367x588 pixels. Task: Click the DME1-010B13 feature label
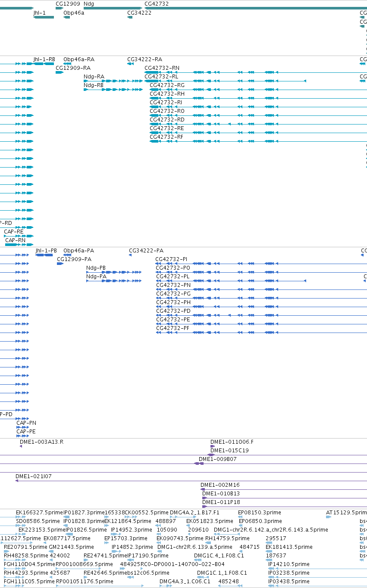221,494
